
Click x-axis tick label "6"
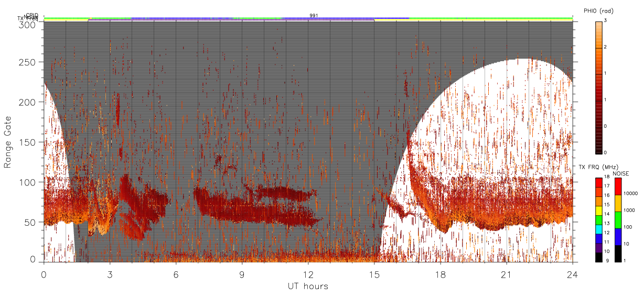[x=176, y=274]
